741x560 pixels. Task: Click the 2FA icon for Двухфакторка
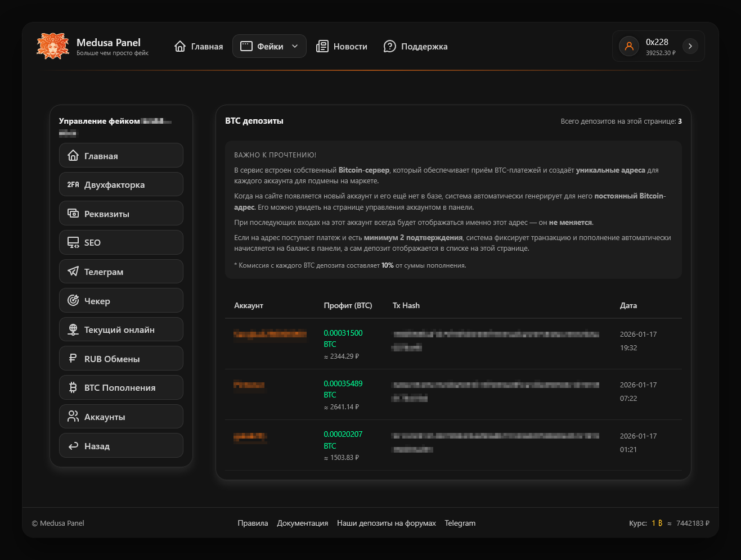[x=73, y=184]
